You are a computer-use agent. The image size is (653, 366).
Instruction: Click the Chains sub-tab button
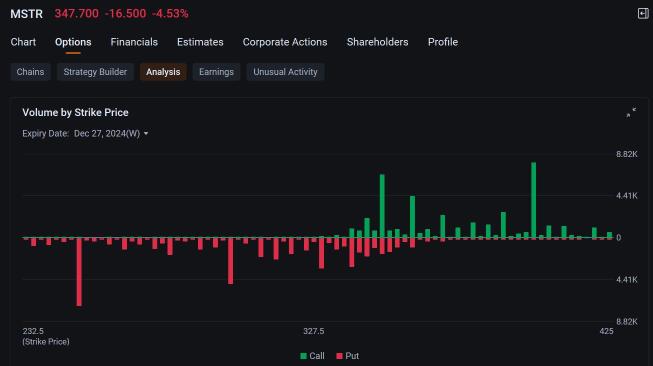30,72
